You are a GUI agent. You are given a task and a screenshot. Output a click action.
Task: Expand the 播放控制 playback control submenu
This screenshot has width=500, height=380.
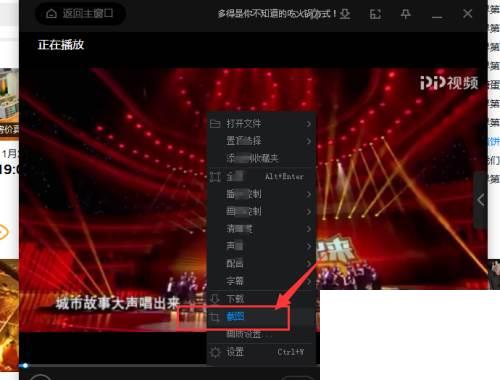pyautogui.click(x=261, y=194)
